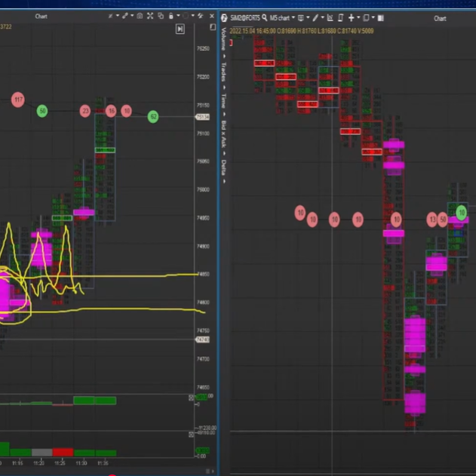Click the camera screenshot icon in left chart

(x=139, y=16)
